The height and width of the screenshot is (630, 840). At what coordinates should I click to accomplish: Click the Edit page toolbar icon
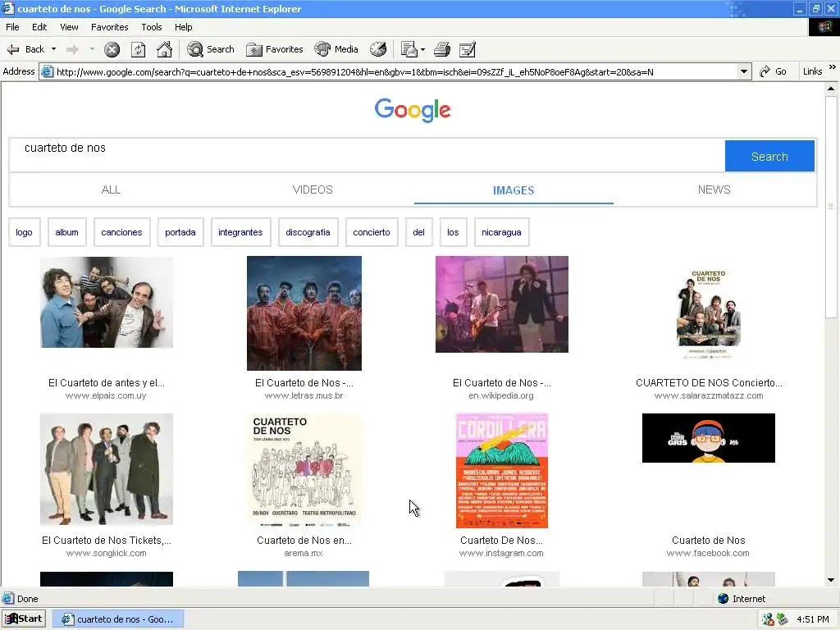tap(468, 49)
